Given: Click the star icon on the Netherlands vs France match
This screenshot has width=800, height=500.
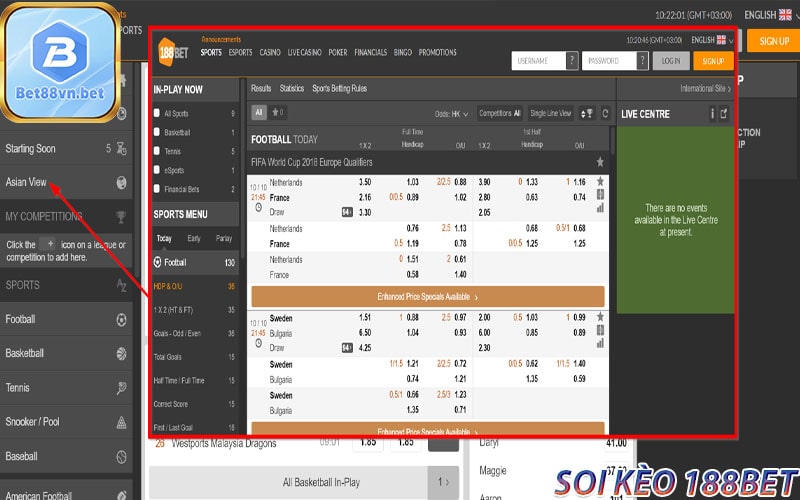Looking at the screenshot, I should point(601,181).
